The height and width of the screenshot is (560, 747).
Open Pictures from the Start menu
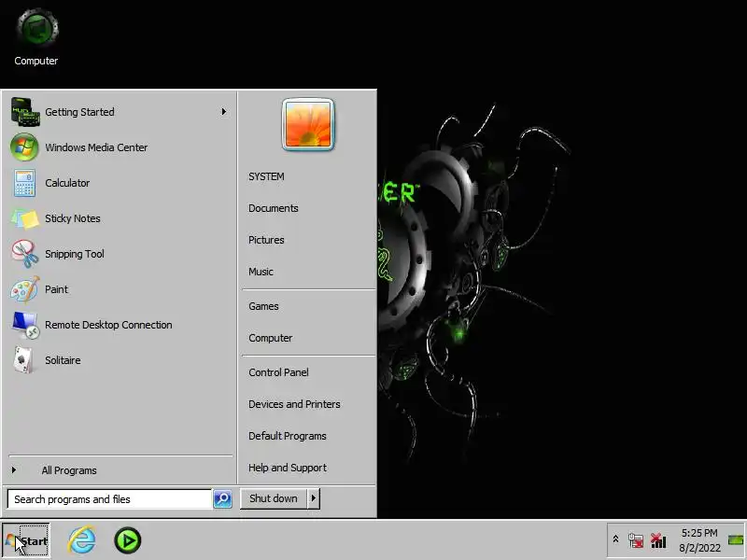(266, 240)
